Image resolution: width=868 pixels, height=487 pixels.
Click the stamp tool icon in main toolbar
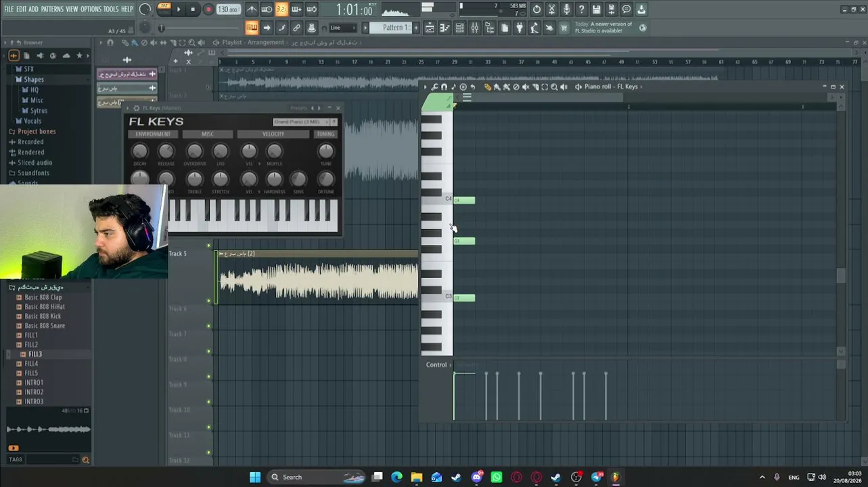point(311,28)
